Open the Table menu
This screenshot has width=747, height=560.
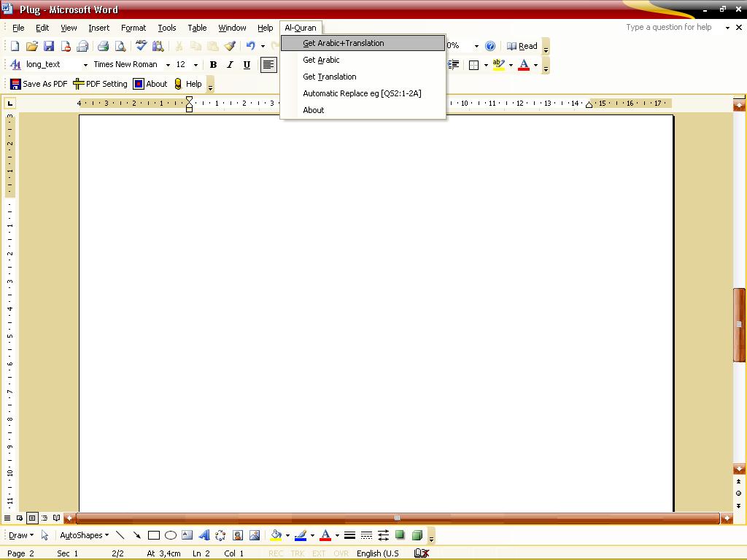196,27
